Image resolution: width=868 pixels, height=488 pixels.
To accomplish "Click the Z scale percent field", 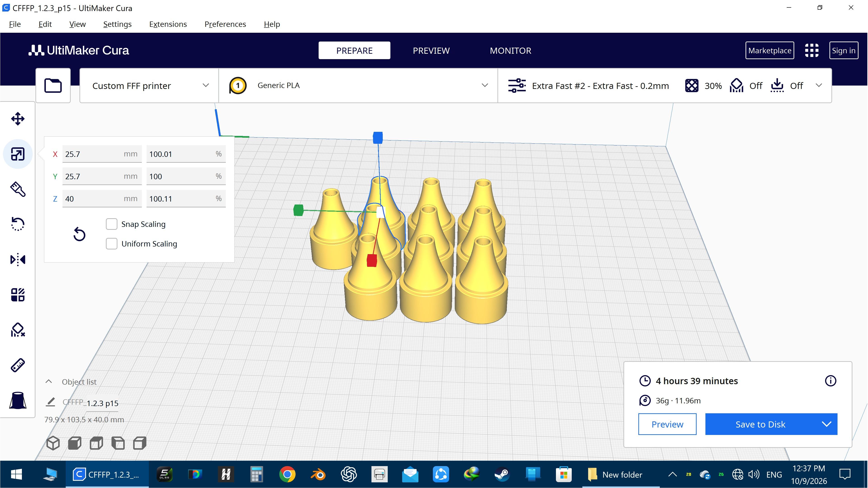I will [x=186, y=199].
